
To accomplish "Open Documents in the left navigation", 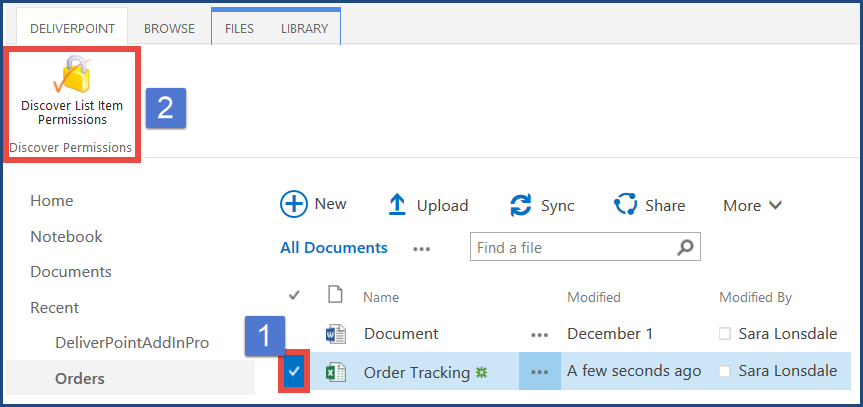I will tap(71, 272).
